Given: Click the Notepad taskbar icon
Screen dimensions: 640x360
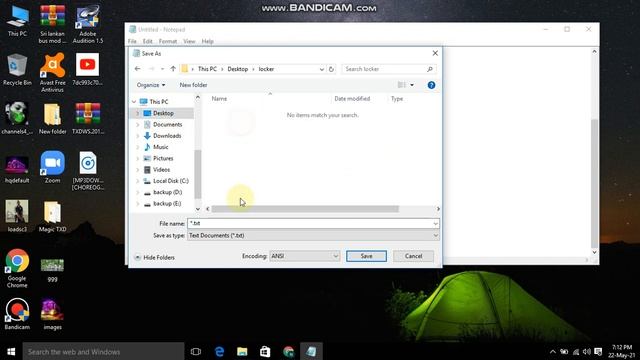Looking at the screenshot, I should (x=311, y=351).
